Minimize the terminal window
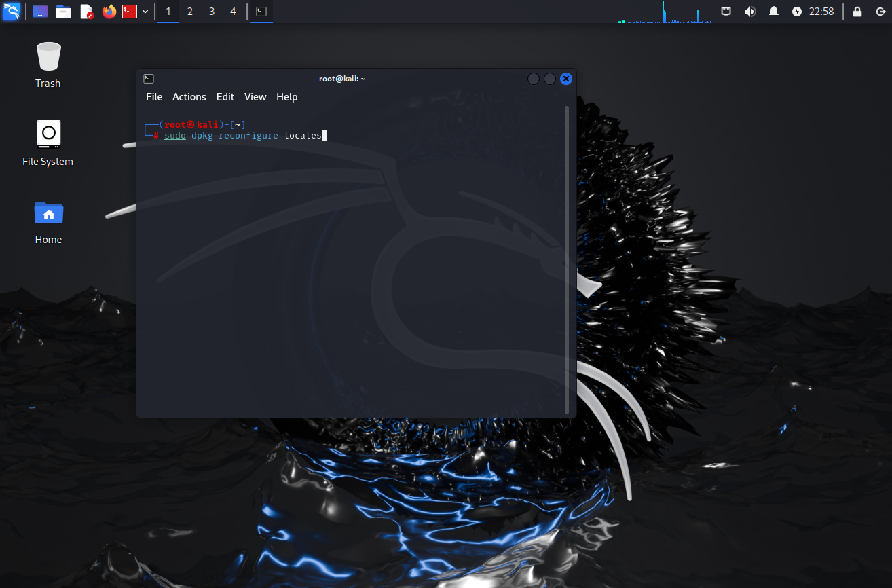 [534, 79]
